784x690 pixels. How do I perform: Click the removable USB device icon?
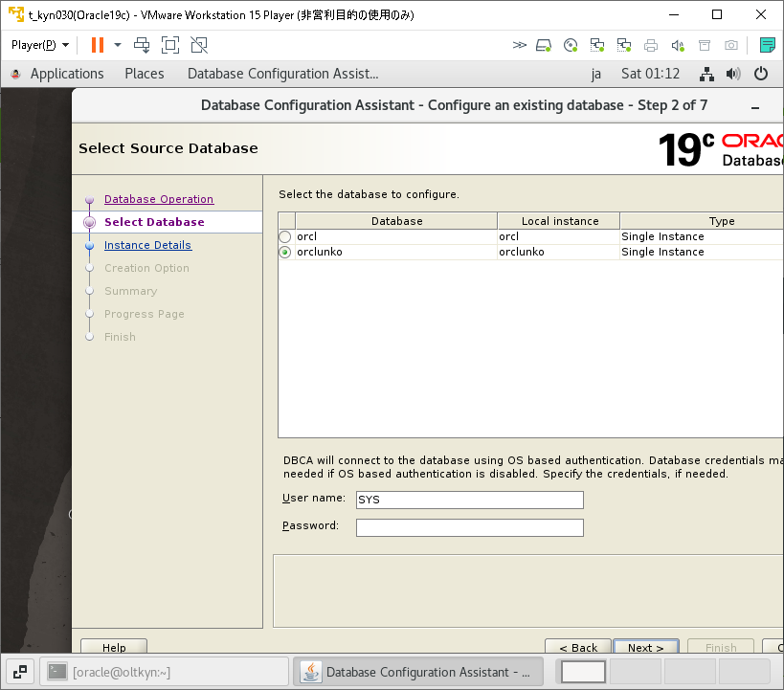click(705, 46)
